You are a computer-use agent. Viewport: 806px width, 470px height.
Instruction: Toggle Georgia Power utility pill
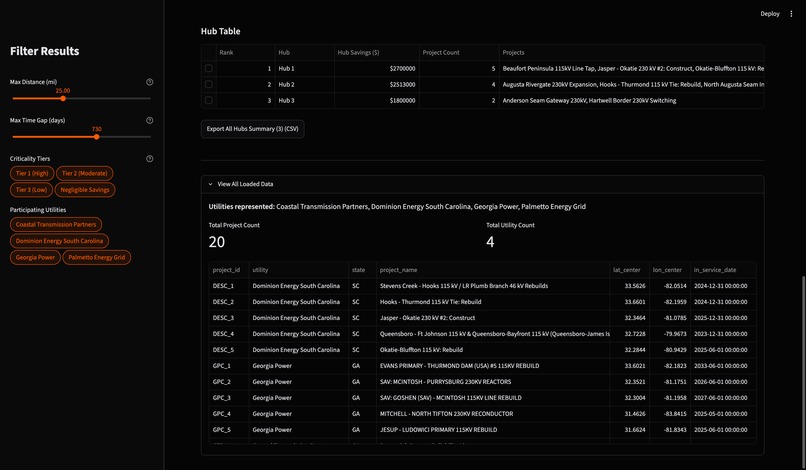pyautogui.click(x=35, y=257)
